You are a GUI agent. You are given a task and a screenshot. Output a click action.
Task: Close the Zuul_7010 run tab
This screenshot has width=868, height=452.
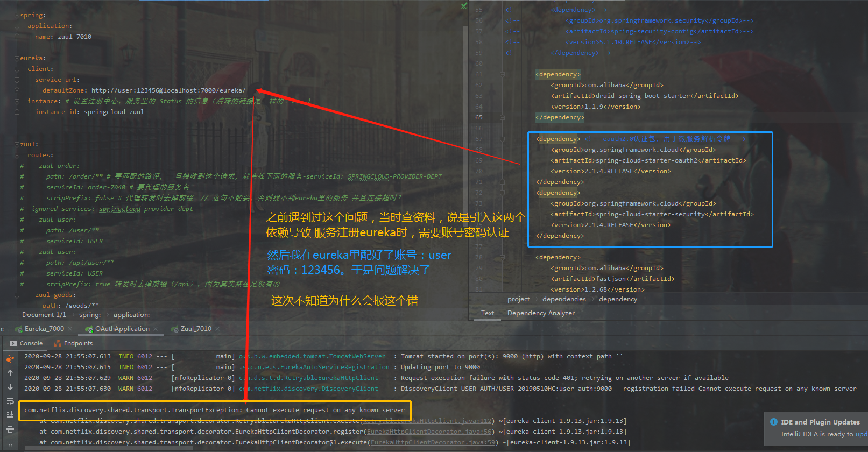coord(218,329)
